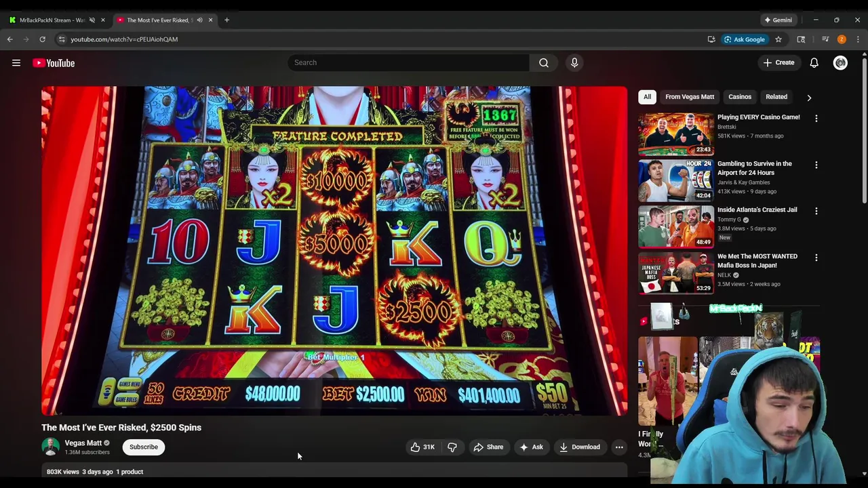Open Inside Atlanta's Craziest Jail thumbnail
Viewport: 868px width, 488px height.
coord(676,227)
